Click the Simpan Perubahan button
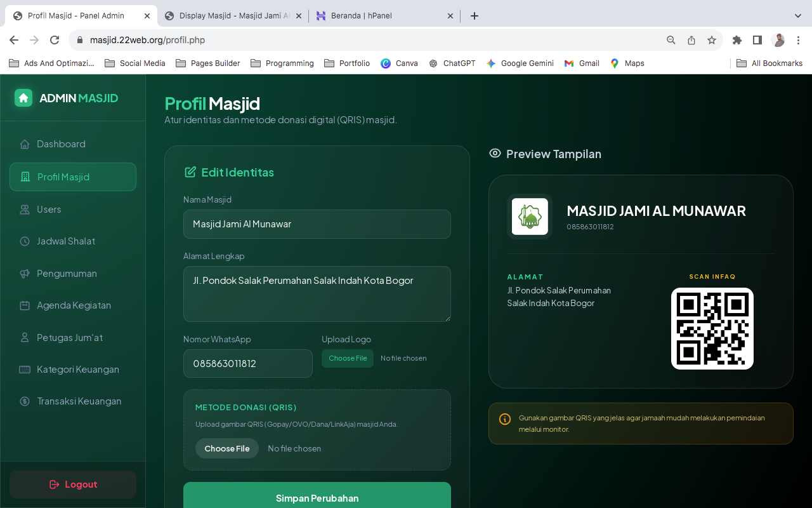The image size is (812, 508). [317, 498]
